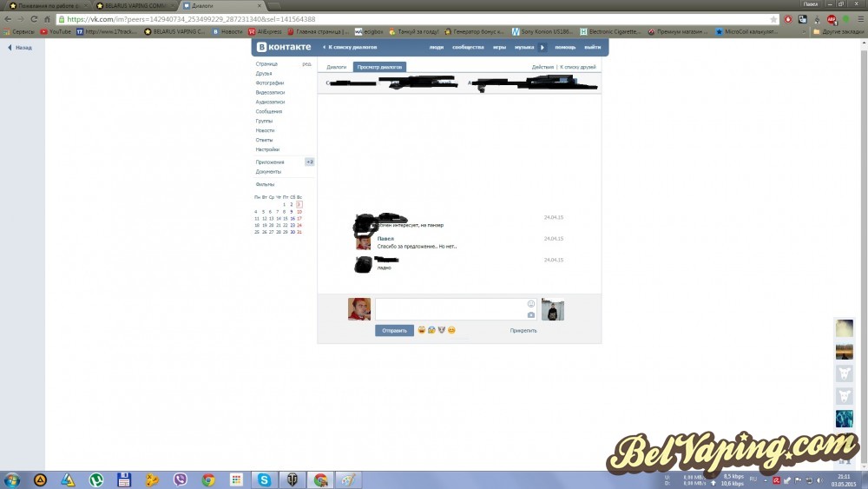
Task: Click the VKontakte logo in the header
Action: click(x=284, y=47)
